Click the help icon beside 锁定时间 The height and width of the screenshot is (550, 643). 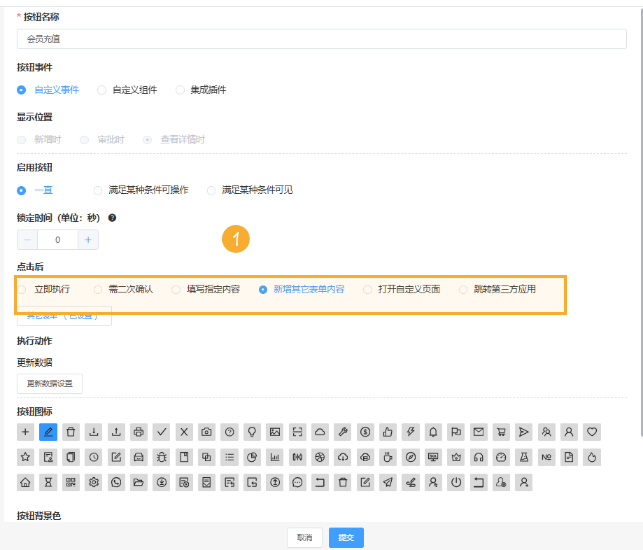pos(112,217)
